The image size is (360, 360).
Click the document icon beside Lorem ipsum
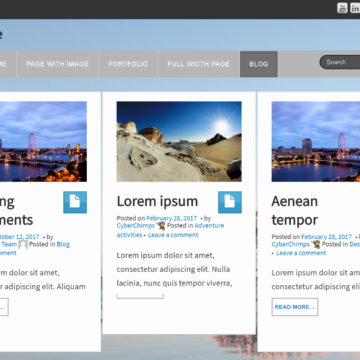[230, 202]
